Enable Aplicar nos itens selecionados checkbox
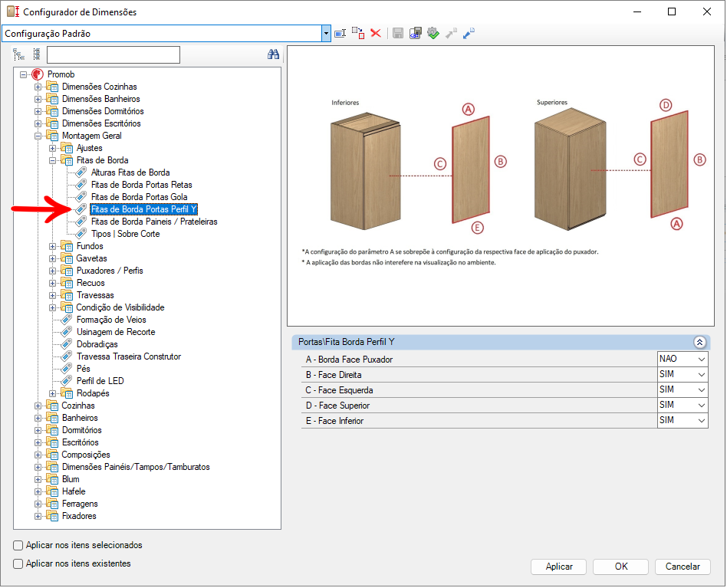727x588 pixels. coord(18,546)
